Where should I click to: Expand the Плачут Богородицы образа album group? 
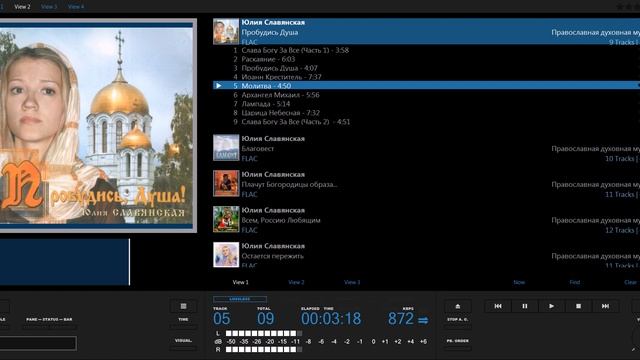coord(426,184)
